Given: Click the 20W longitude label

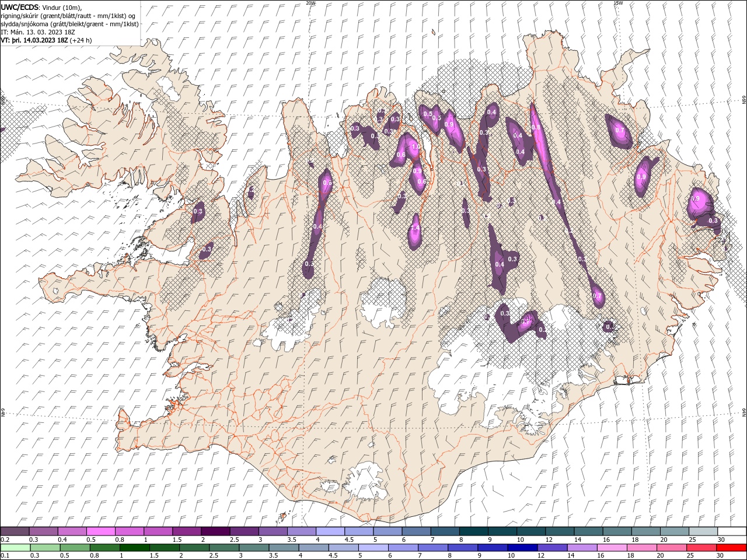Looking at the screenshot, I should pyautogui.click(x=310, y=3).
